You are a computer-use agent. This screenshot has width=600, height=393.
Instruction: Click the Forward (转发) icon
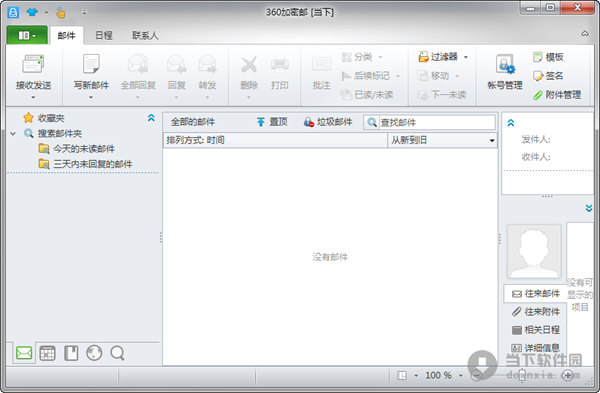point(207,64)
